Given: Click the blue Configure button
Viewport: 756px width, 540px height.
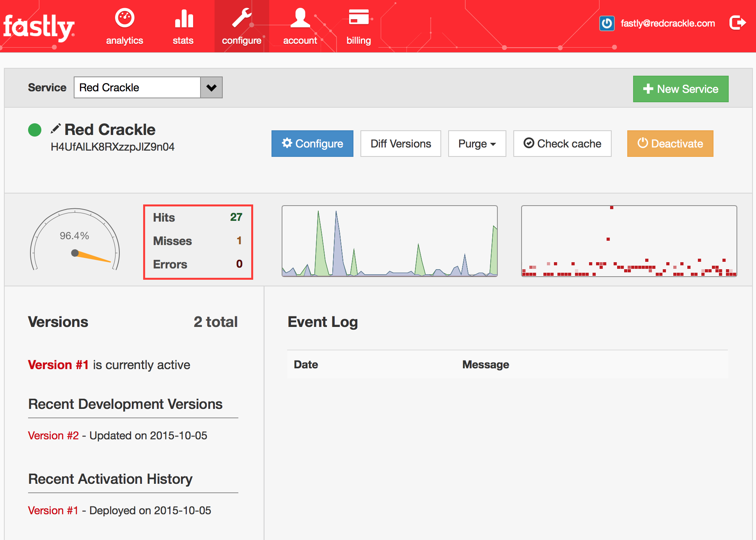Looking at the screenshot, I should coord(312,144).
